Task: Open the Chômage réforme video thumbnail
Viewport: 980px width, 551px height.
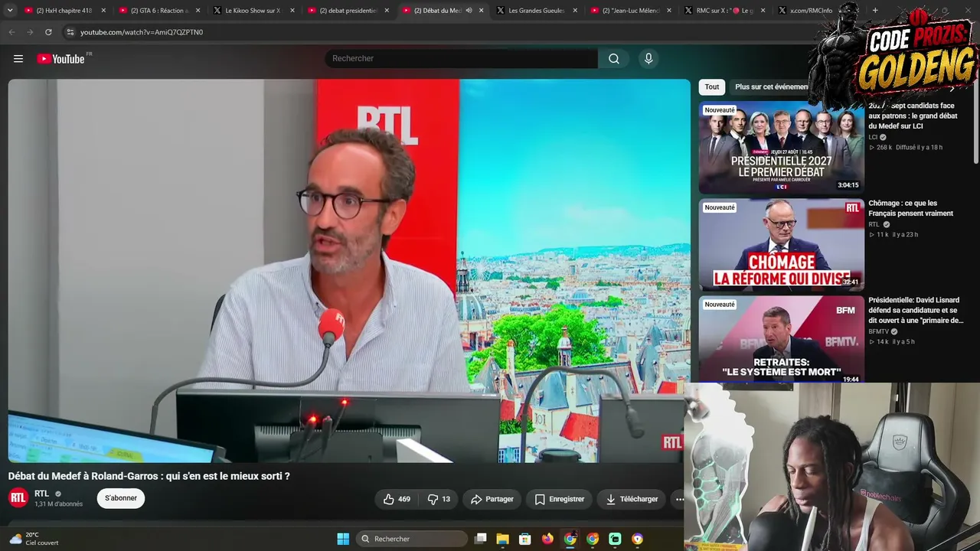Action: point(781,244)
